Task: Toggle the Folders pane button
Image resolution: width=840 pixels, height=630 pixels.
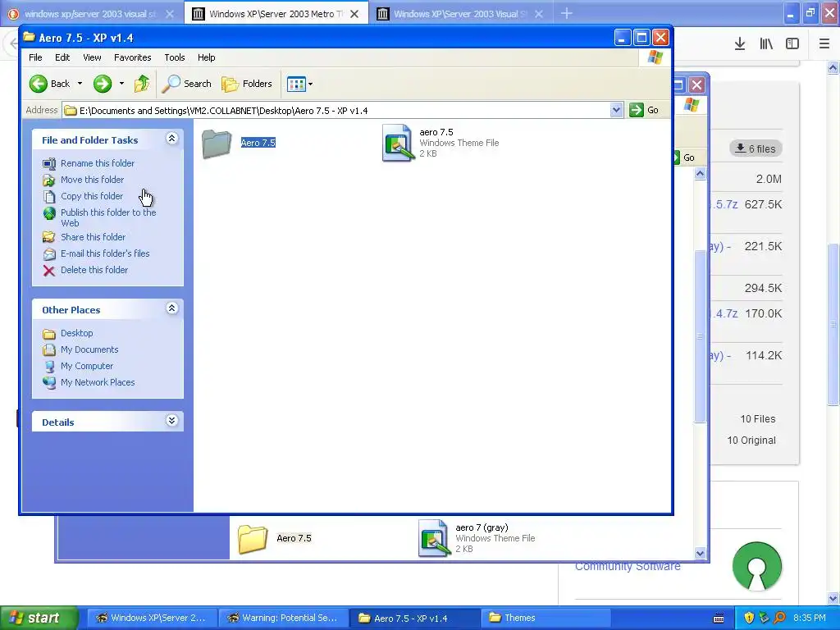Action: tap(247, 84)
